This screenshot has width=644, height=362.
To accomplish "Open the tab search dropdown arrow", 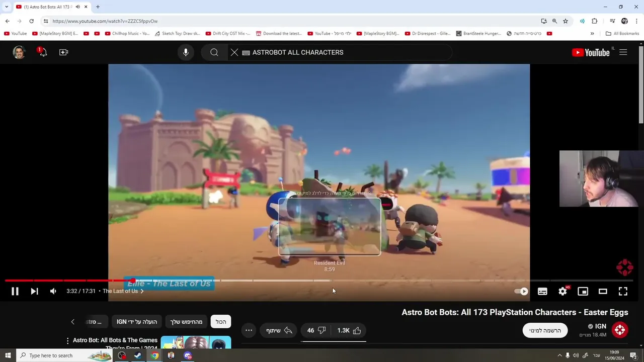I will pos(6,7).
